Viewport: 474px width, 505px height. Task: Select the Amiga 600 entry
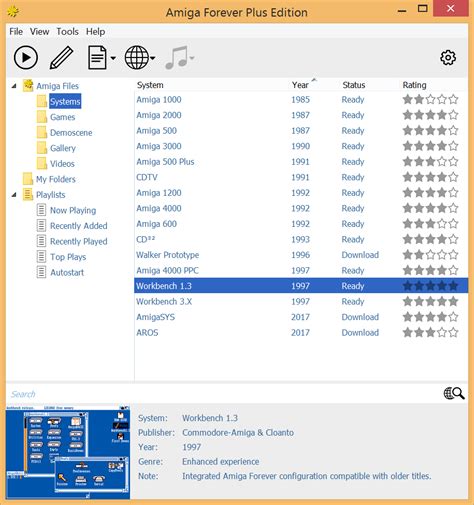point(156,224)
